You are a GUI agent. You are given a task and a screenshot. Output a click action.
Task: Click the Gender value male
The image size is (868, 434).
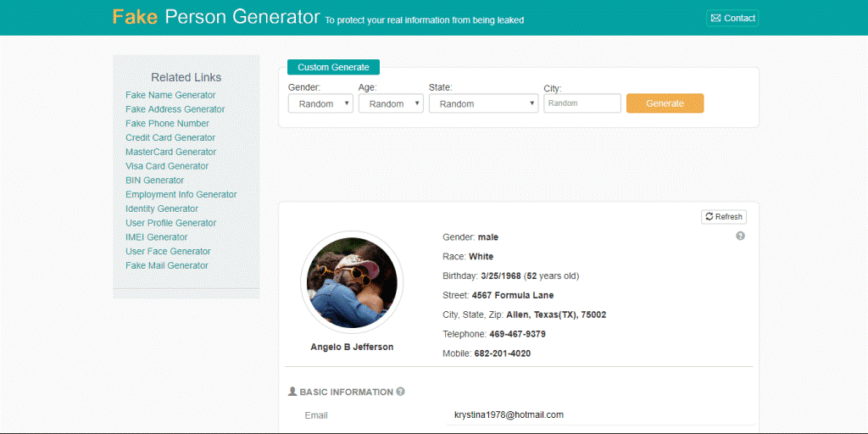(x=488, y=237)
